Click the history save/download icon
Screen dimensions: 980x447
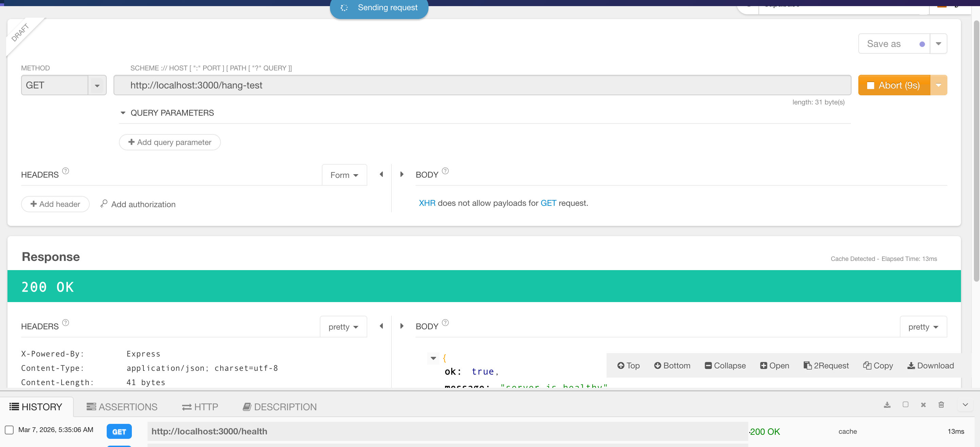887,405
